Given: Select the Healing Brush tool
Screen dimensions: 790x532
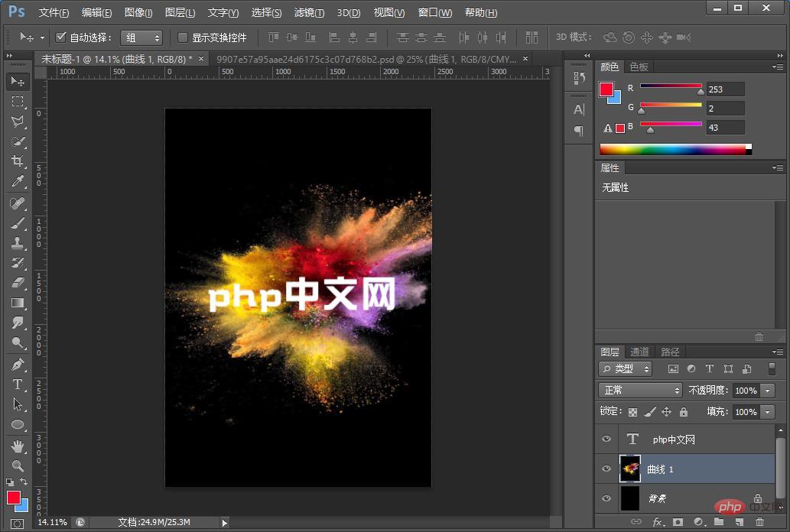Looking at the screenshot, I should (18, 203).
